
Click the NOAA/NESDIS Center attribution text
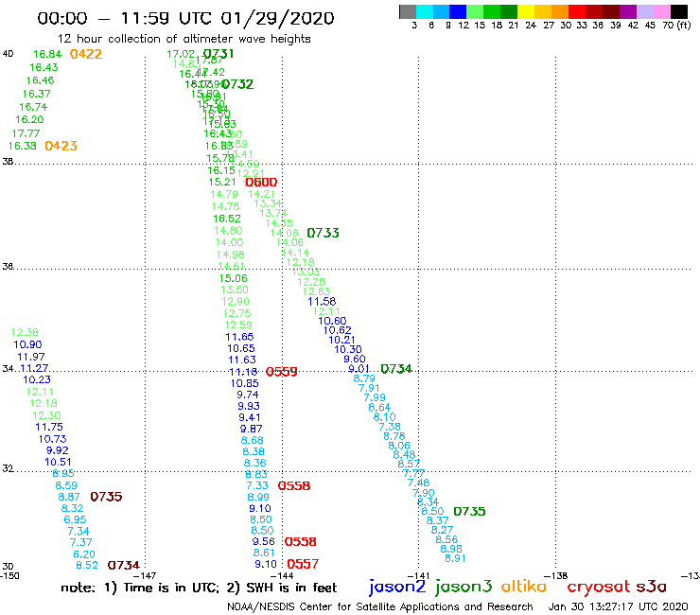[x=380, y=607]
